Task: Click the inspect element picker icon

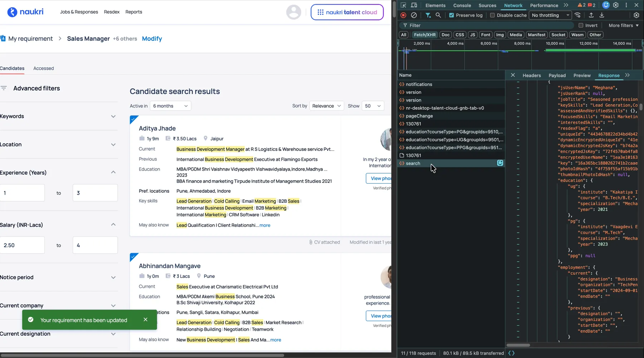Action: coord(404,5)
